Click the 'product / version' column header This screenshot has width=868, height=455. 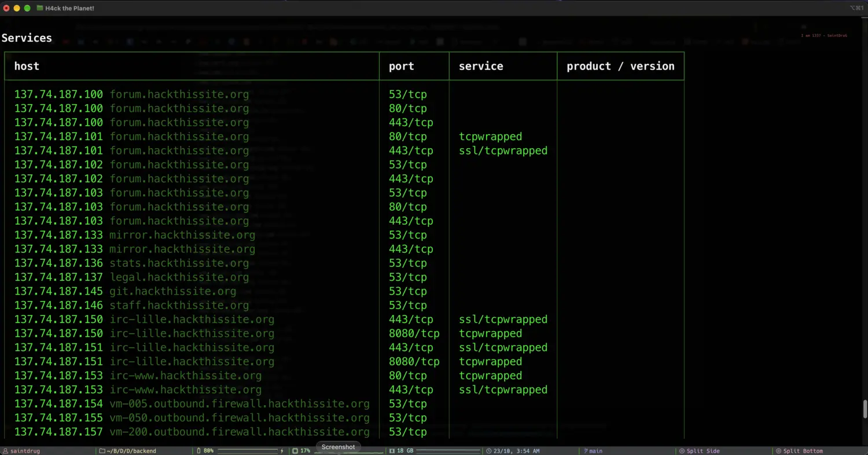click(620, 66)
